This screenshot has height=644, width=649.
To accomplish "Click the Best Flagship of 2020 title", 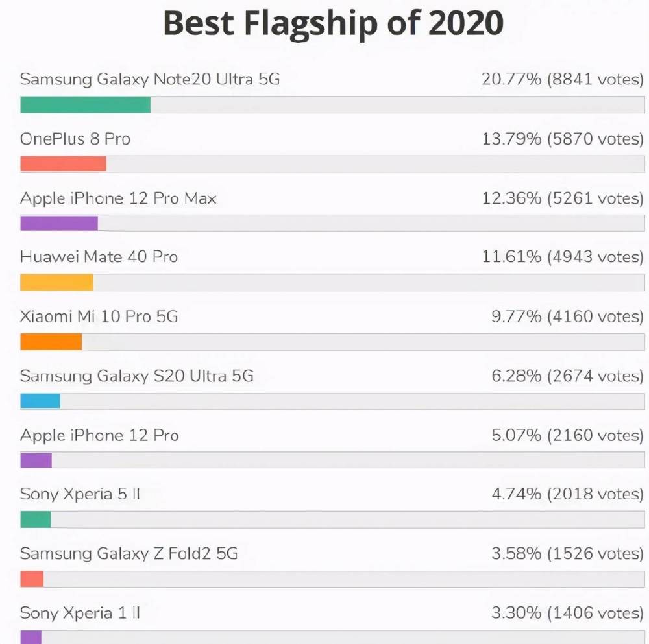I will [x=333, y=23].
